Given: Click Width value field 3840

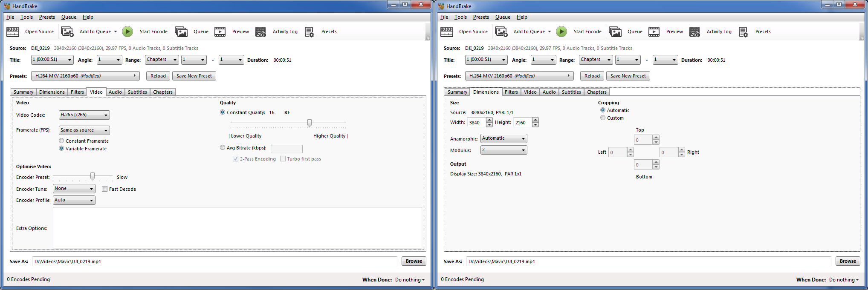Looking at the screenshot, I should click(x=477, y=123).
